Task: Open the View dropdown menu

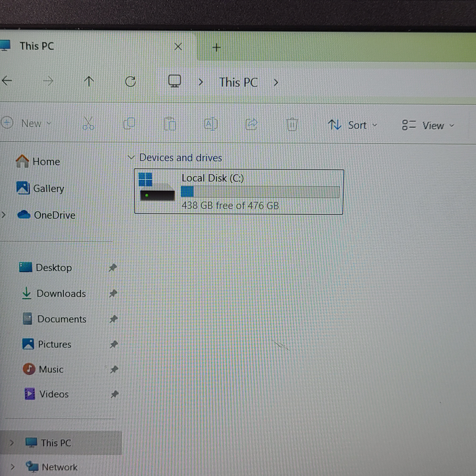Action: tap(428, 125)
